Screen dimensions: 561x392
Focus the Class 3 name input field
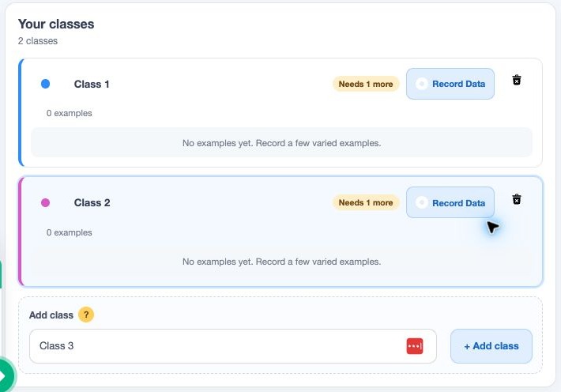(233, 346)
